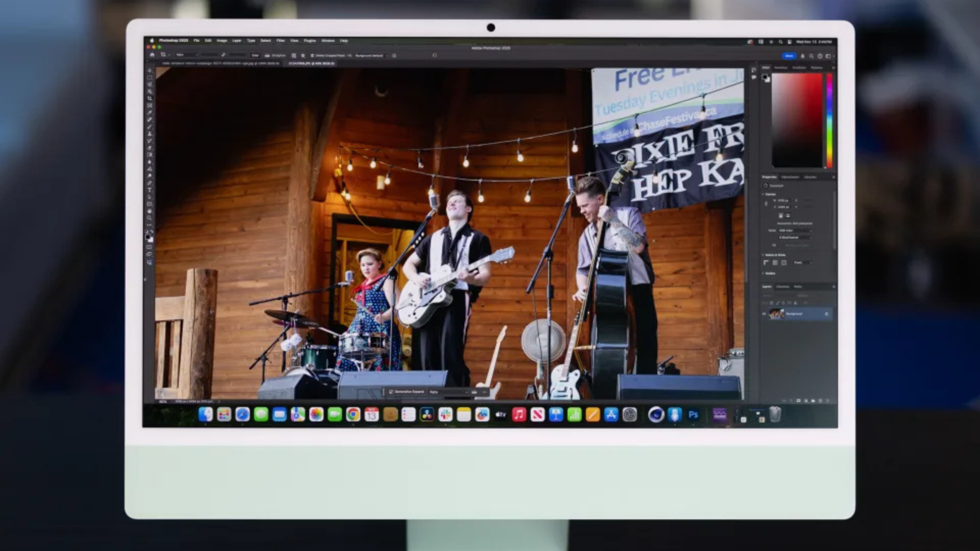Viewport: 980px width, 551px height.
Task: Switch to the Channels tab
Action: pos(782,287)
